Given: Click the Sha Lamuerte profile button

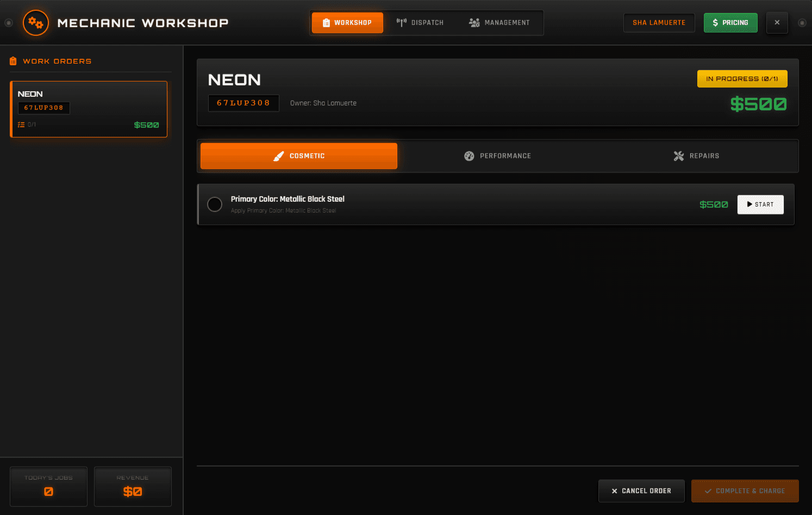Looking at the screenshot, I should click(659, 23).
